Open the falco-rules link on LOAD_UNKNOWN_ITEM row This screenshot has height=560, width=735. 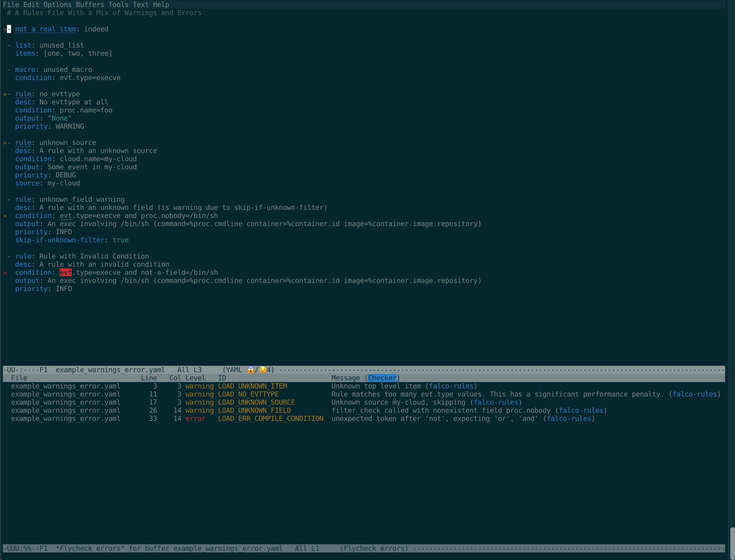pyautogui.click(x=451, y=386)
